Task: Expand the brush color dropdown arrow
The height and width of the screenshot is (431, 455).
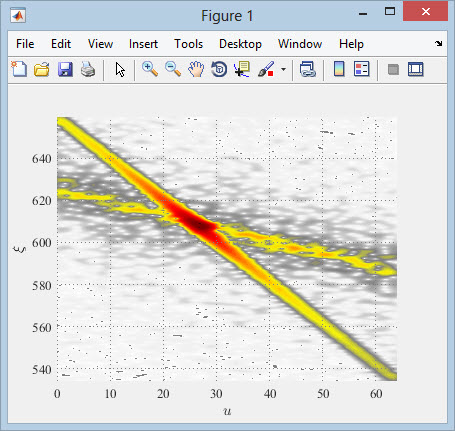Action: pos(283,70)
